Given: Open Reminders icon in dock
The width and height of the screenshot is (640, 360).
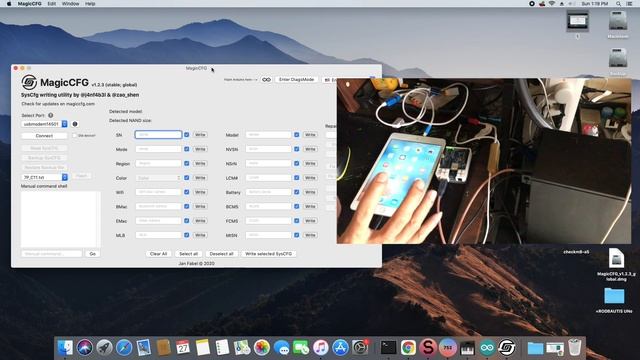Looking at the screenshot, I should pos(222,348).
